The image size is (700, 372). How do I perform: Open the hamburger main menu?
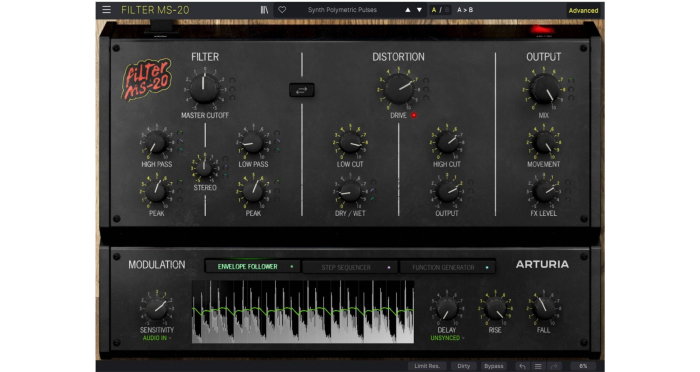click(x=106, y=9)
